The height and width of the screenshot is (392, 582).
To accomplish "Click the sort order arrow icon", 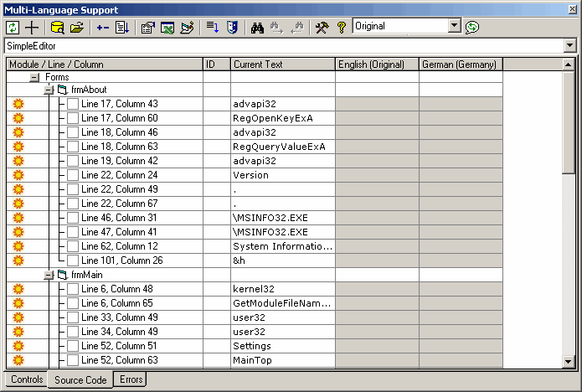I will (212, 27).
